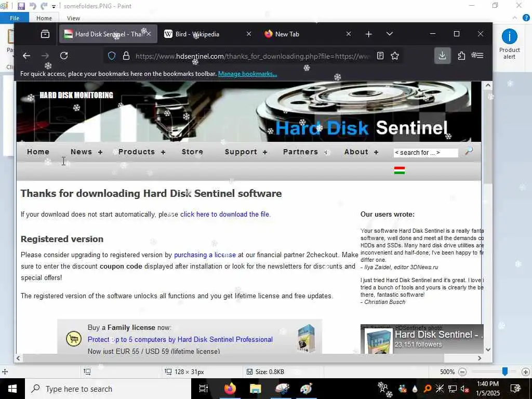Open the Windows Start menu
This screenshot has width=532, height=399.
pos(12,389)
